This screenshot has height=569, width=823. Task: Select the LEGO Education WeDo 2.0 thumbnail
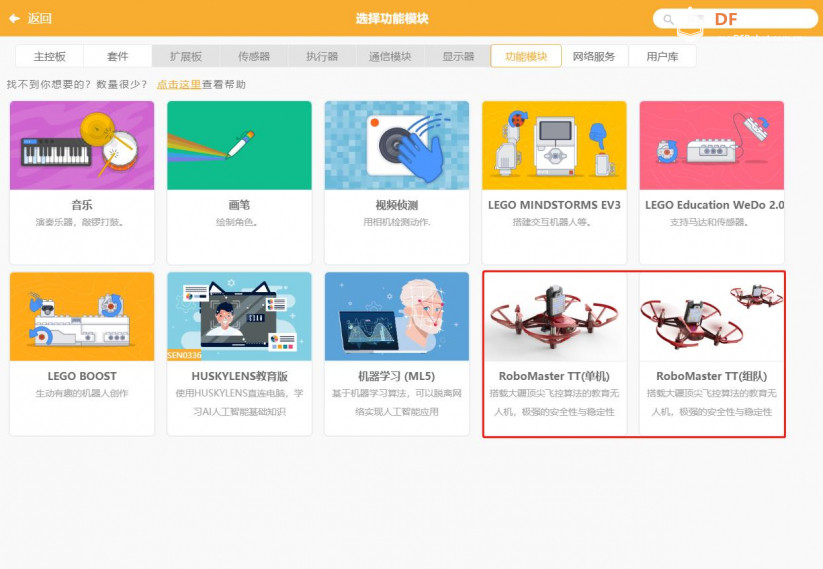(x=712, y=145)
